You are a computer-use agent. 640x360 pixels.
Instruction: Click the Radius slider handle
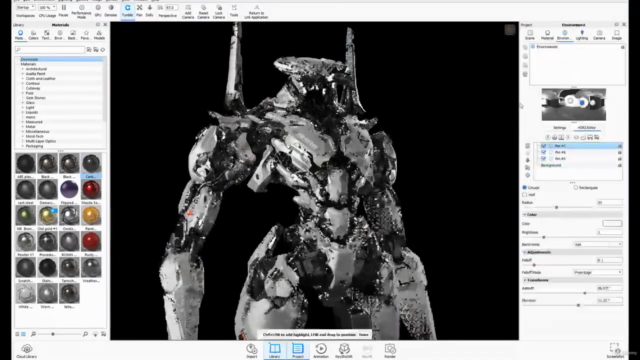556,207
